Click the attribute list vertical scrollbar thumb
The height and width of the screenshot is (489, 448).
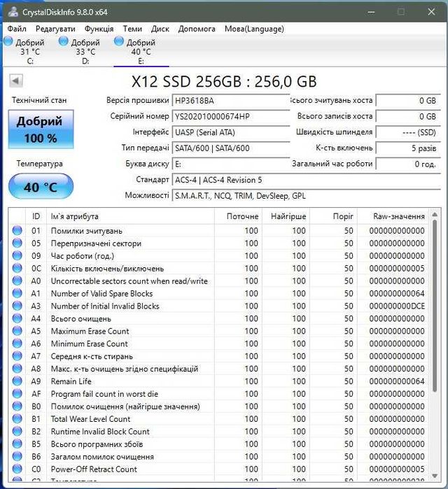click(435, 306)
